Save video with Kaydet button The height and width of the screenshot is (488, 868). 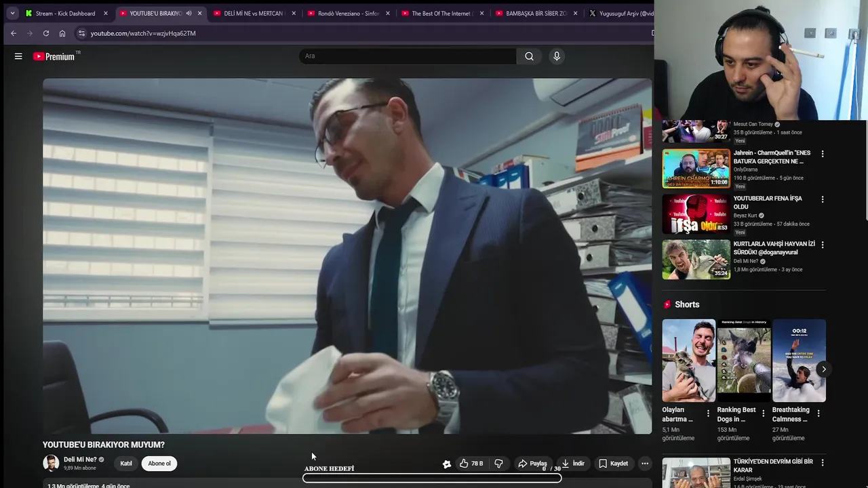click(613, 464)
